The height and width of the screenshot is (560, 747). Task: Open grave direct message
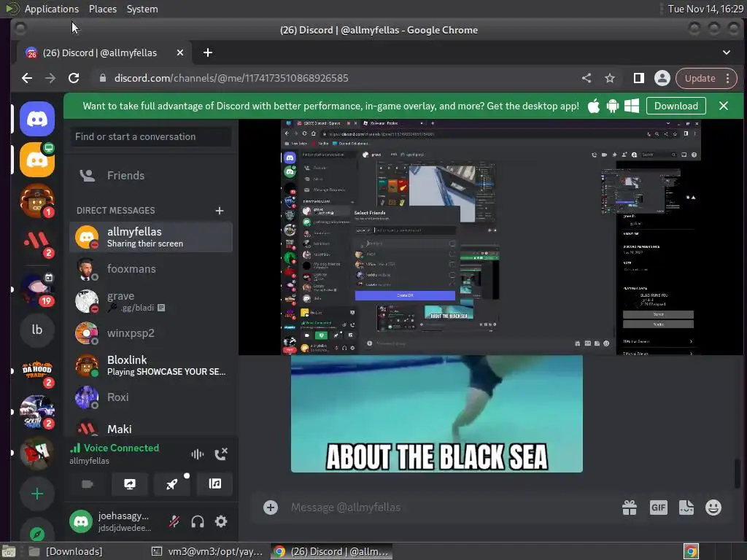[x=151, y=301]
